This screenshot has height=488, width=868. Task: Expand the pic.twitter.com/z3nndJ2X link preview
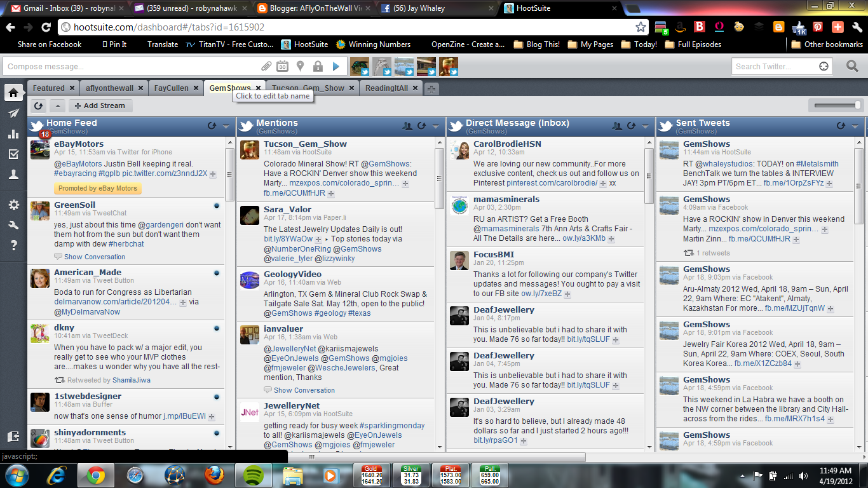[213, 174]
